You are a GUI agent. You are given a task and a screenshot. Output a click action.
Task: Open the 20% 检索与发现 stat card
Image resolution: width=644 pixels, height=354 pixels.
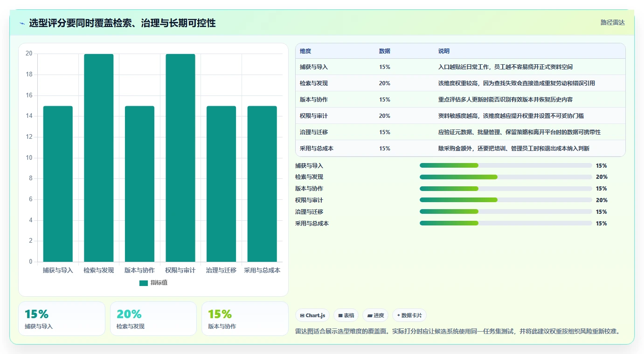click(153, 319)
